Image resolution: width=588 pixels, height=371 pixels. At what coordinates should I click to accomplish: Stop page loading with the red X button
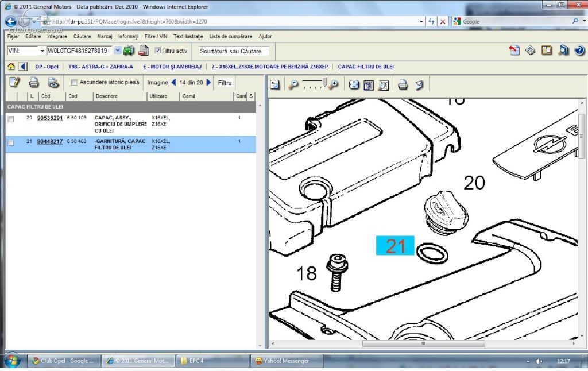point(443,21)
